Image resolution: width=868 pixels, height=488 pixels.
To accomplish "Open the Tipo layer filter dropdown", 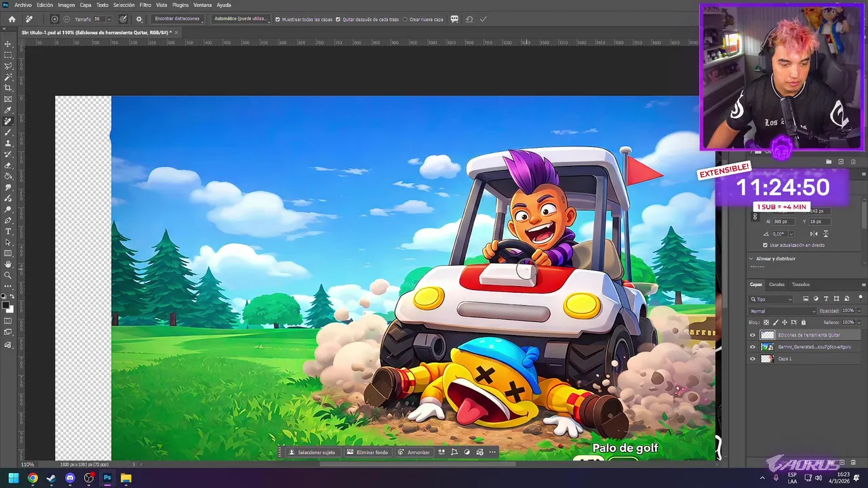I will (771, 299).
